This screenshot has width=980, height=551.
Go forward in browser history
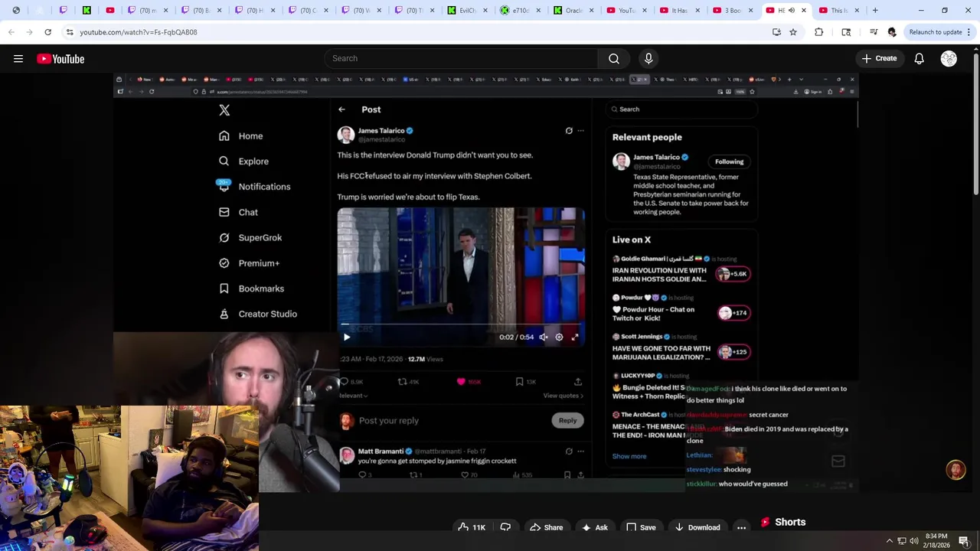[x=29, y=32]
